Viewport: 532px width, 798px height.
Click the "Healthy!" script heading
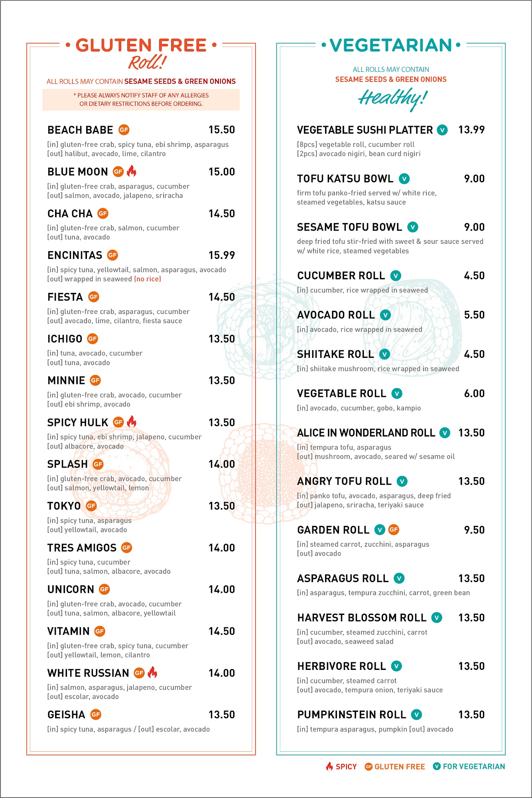coord(392,98)
